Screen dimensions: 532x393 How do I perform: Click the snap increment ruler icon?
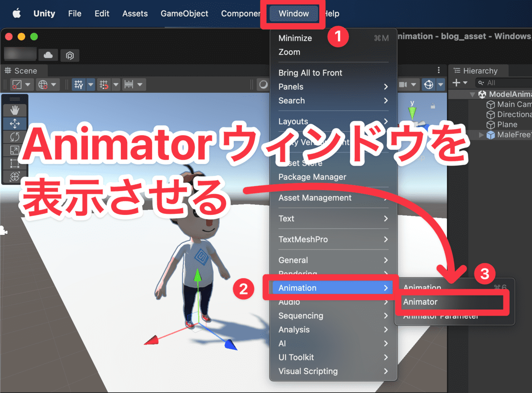tap(129, 85)
